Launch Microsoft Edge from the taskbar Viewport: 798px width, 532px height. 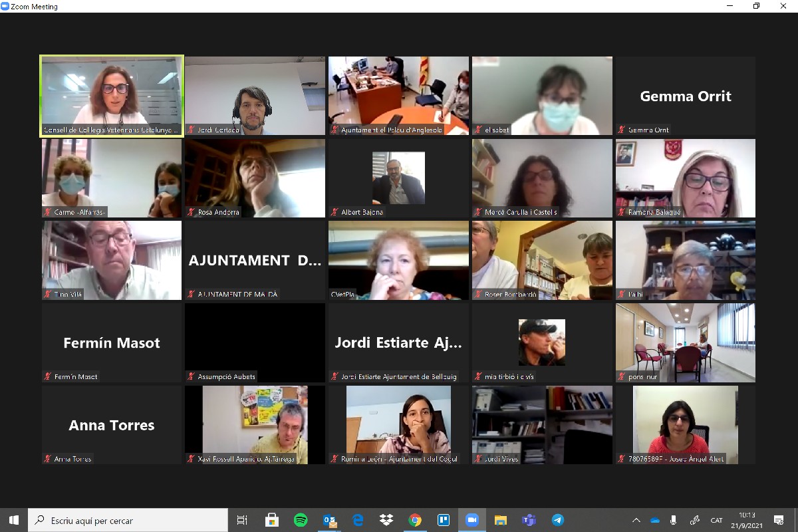[x=358, y=520]
